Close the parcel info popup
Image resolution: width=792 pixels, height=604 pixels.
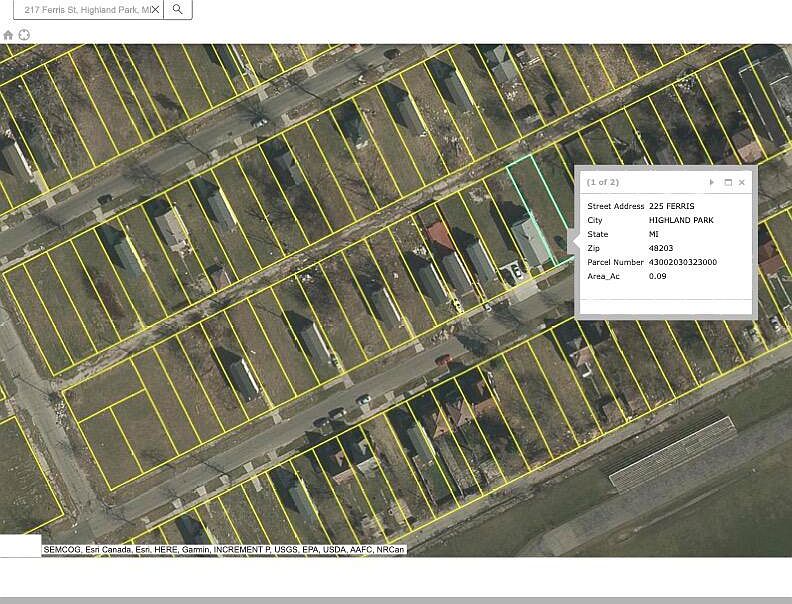click(x=741, y=182)
